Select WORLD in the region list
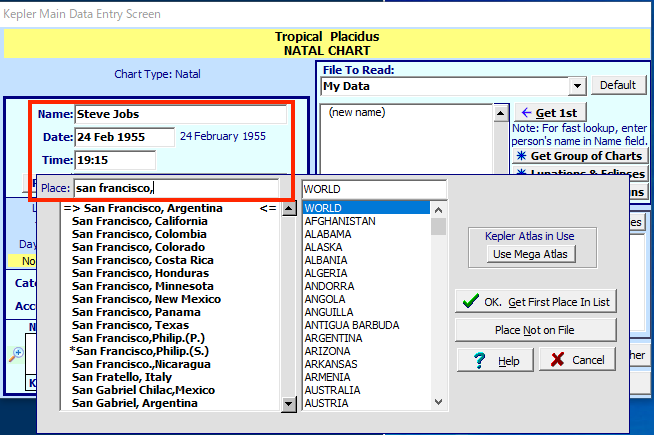The height and width of the screenshot is (435, 654). coord(366,208)
